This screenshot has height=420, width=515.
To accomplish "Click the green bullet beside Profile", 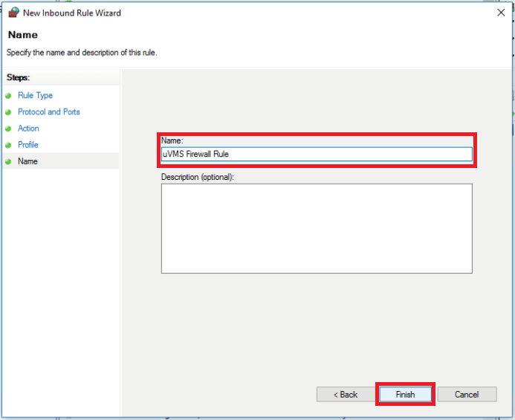I will tap(8, 145).
